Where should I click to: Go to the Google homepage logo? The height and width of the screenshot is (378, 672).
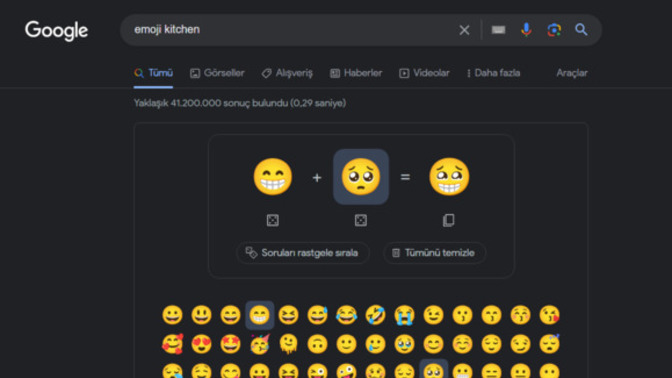click(56, 30)
